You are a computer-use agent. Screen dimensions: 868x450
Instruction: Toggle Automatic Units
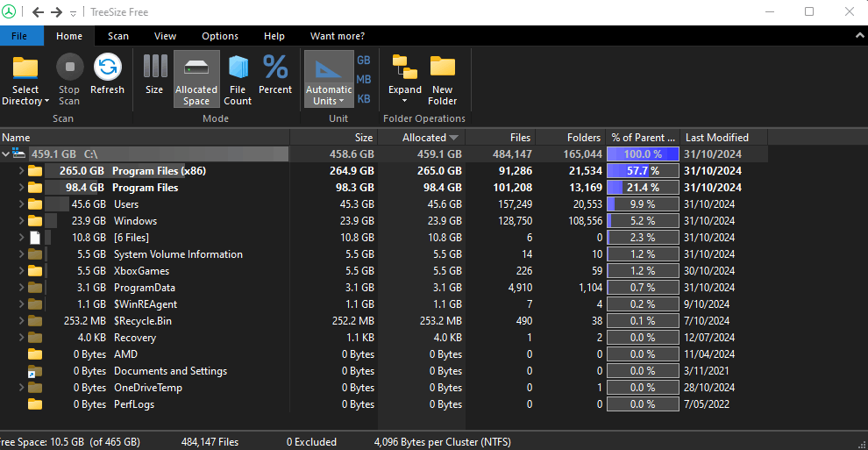click(x=329, y=79)
